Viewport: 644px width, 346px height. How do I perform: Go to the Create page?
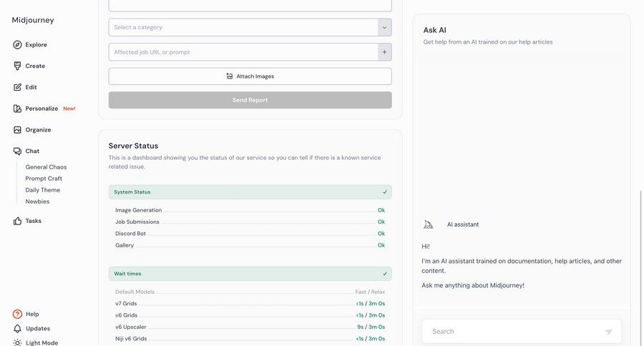pyautogui.click(x=35, y=66)
